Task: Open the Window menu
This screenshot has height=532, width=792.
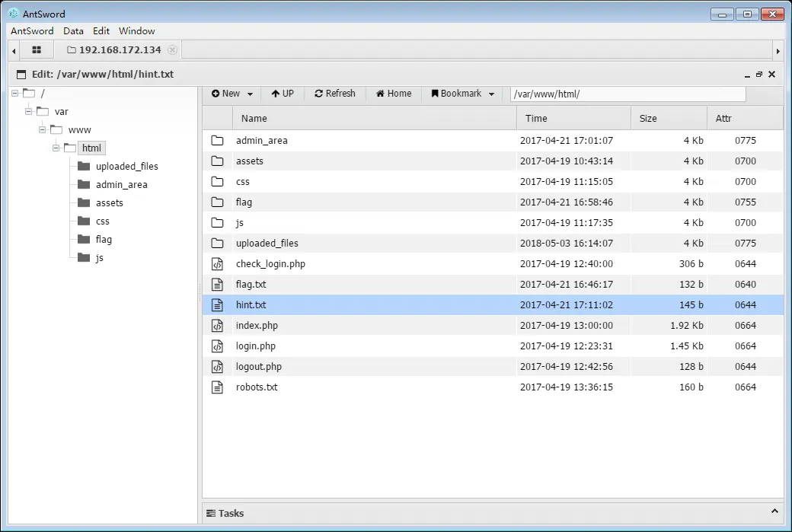Action: [x=136, y=31]
